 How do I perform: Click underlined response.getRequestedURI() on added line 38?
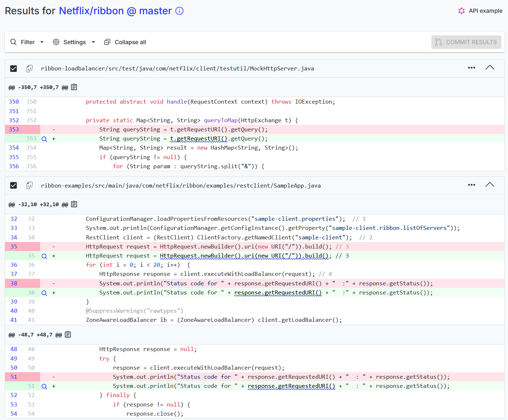278,293
